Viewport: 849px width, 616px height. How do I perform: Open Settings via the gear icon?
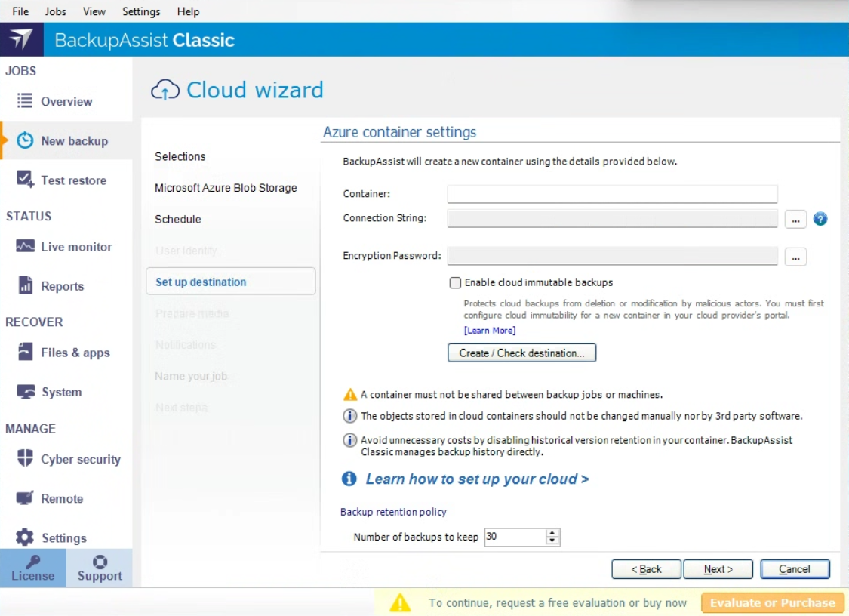click(x=25, y=537)
